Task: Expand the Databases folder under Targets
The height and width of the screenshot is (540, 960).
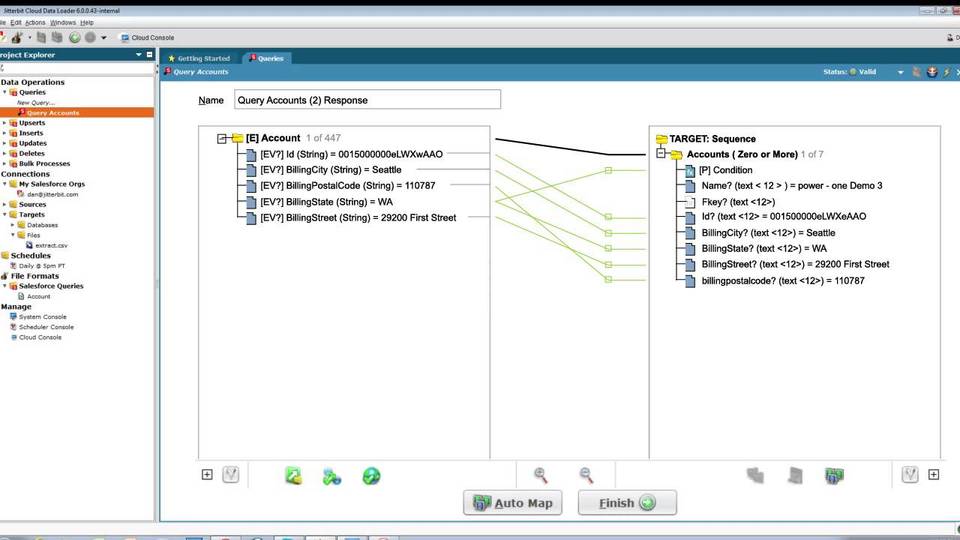Action: pos(12,225)
